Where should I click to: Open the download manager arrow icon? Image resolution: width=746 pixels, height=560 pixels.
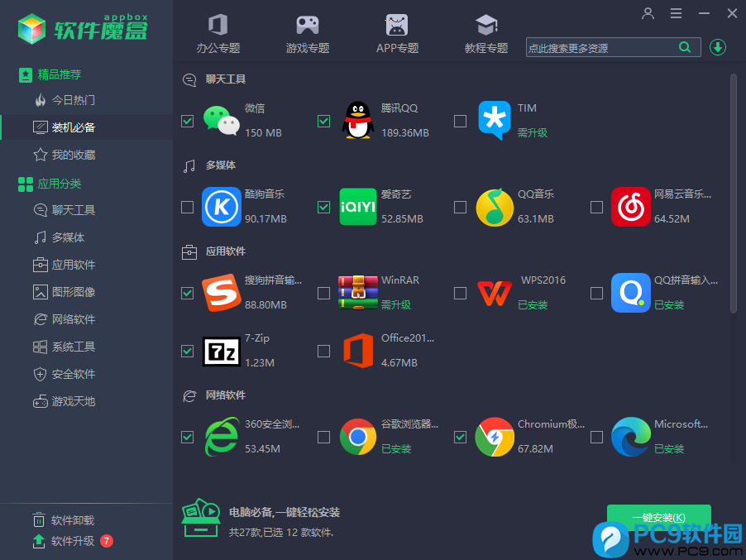coord(717,47)
